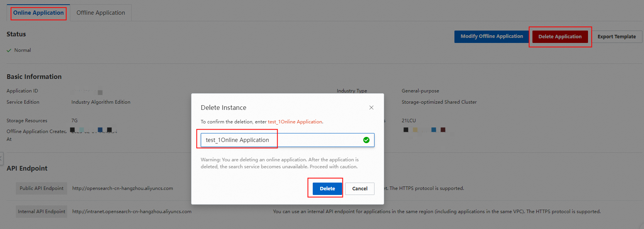This screenshot has height=229, width=644.
Task: Click the Storage Resources label
Action: point(27,121)
